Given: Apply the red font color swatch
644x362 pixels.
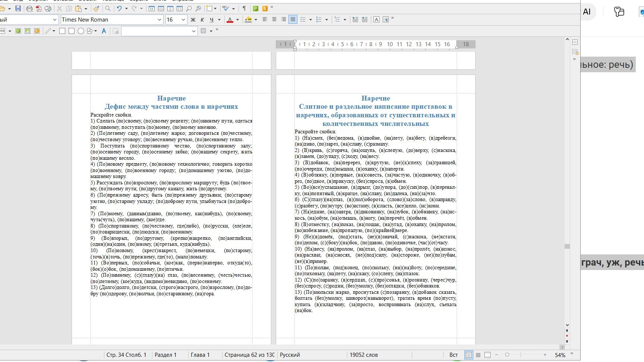Looking at the screenshot, I should [230, 19].
